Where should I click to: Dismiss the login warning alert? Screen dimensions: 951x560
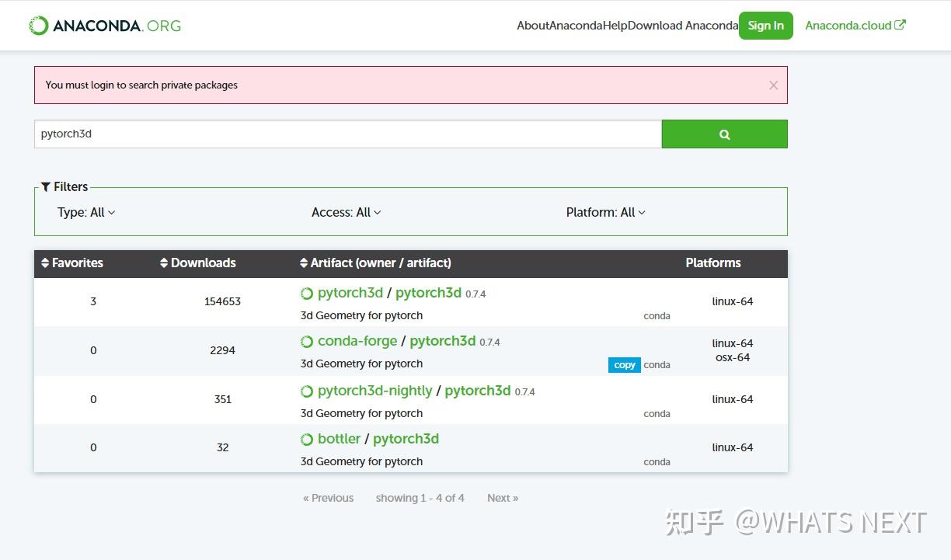pyautogui.click(x=773, y=85)
